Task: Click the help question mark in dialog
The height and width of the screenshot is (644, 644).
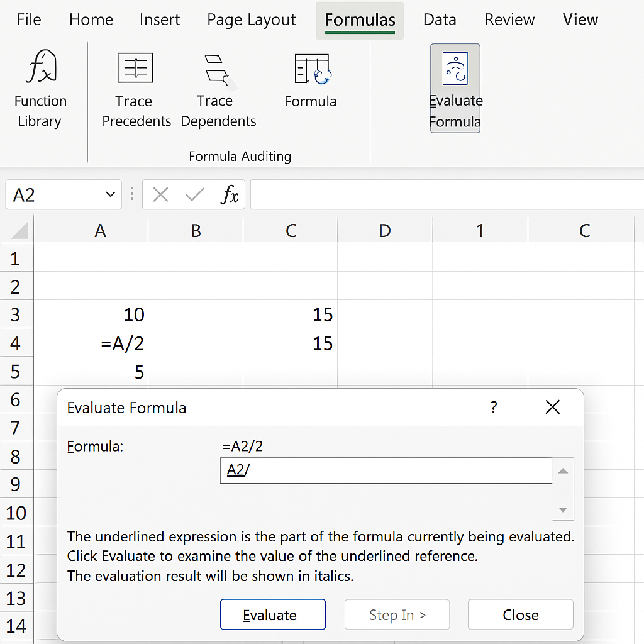Action: tap(494, 408)
